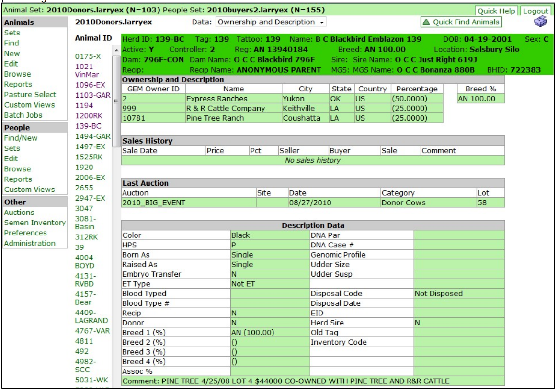This screenshot has height=392, width=558.
Task: Open Custom Views under Animals
Action: pyautogui.click(x=30, y=105)
